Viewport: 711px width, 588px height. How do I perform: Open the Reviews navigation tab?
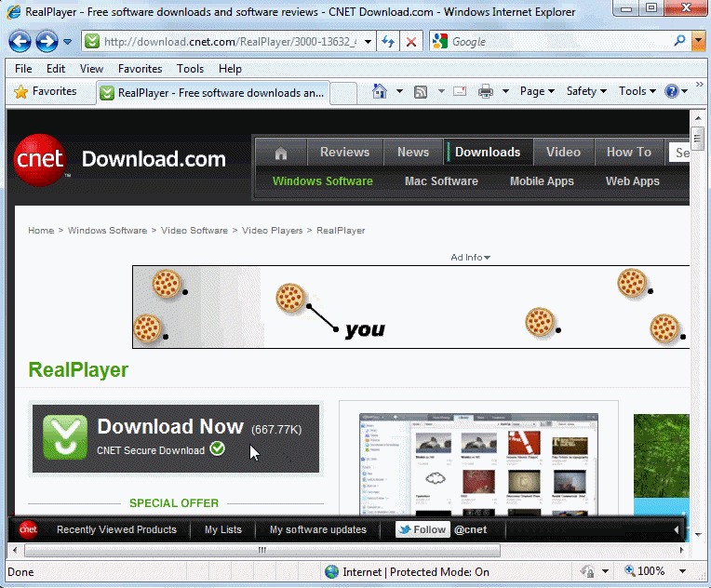(345, 153)
